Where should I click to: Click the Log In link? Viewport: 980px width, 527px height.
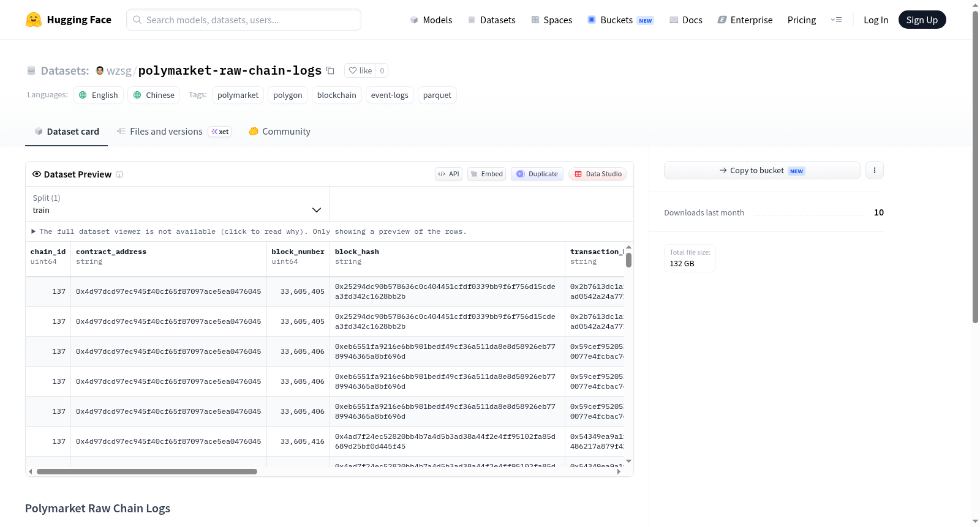(x=876, y=20)
